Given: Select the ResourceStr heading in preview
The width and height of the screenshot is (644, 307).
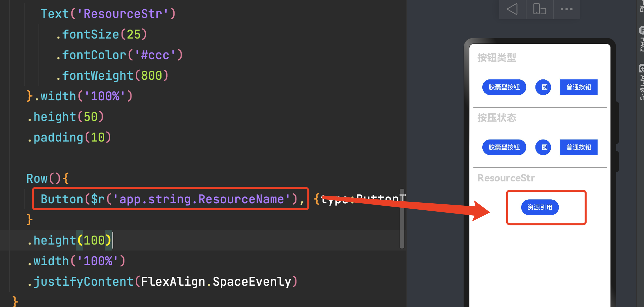Looking at the screenshot, I should (x=506, y=178).
